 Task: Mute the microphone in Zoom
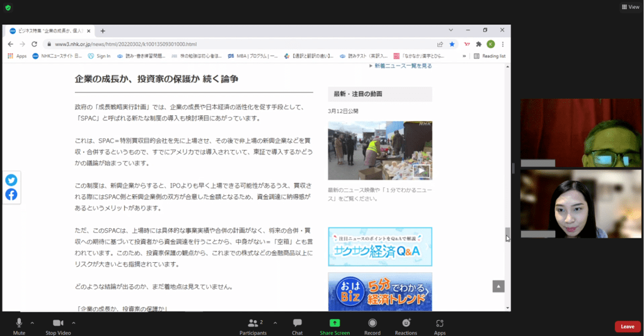19,325
